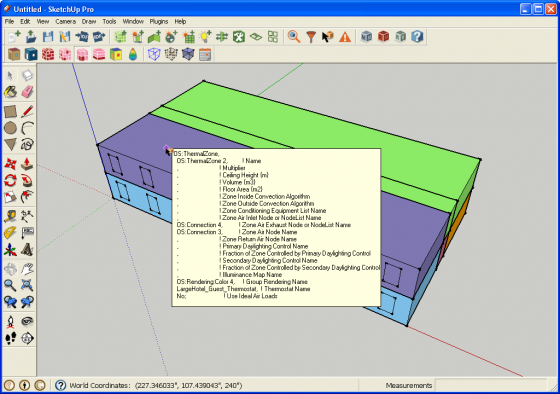The height and width of the screenshot is (394, 560).
Task: Render by boundary condition (blue box)
Action: pos(31,54)
